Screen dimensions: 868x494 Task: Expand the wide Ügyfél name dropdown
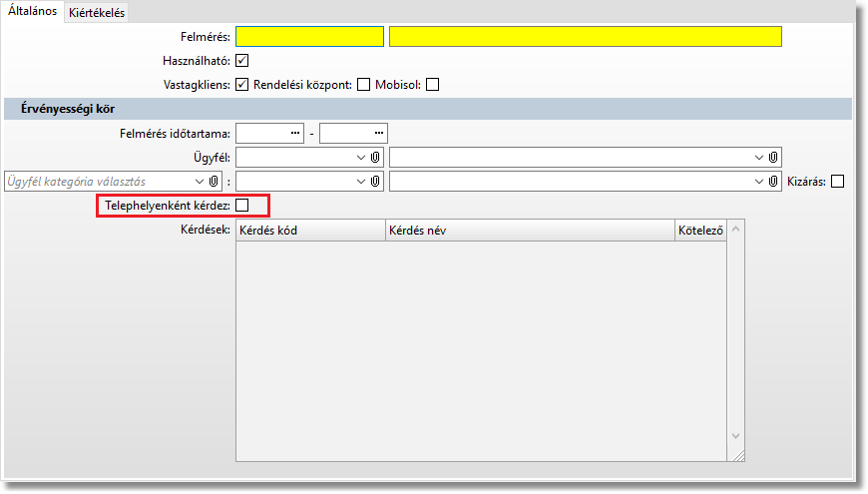point(759,158)
